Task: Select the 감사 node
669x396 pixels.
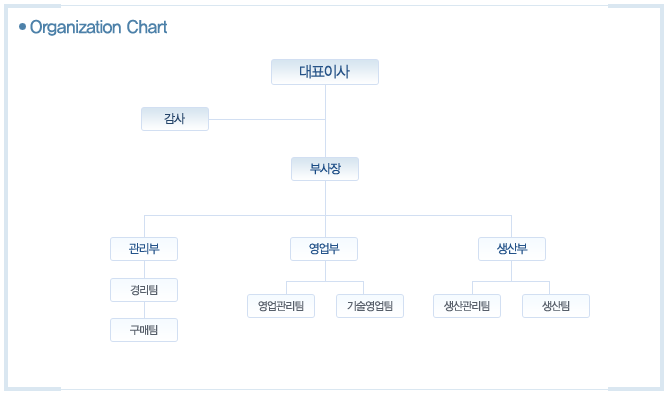Action: pyautogui.click(x=175, y=119)
